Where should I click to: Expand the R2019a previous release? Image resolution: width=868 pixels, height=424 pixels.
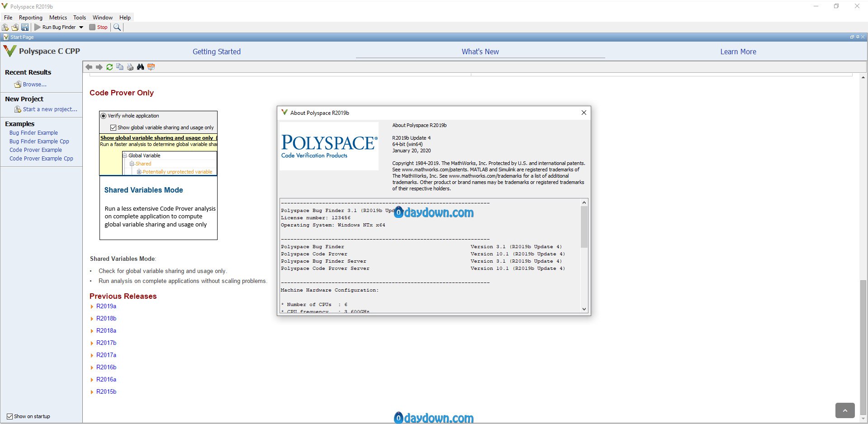tap(92, 306)
